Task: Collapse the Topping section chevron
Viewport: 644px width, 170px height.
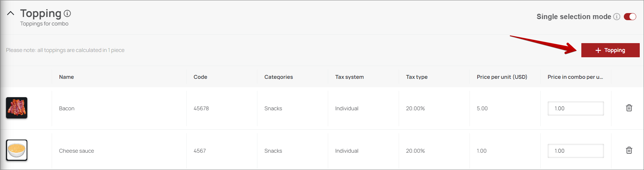Action: tap(11, 13)
